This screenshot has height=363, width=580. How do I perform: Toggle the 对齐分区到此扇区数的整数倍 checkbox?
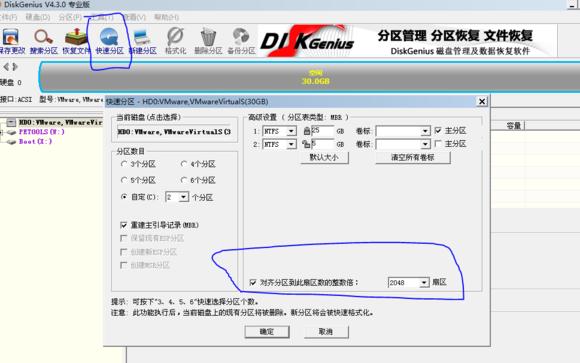click(253, 282)
